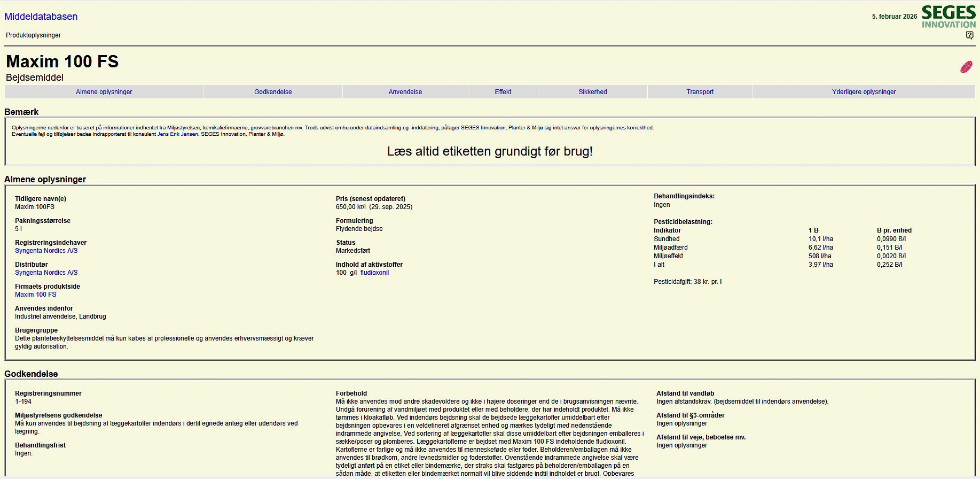Click the date 5. februar 2026

pos(894,17)
